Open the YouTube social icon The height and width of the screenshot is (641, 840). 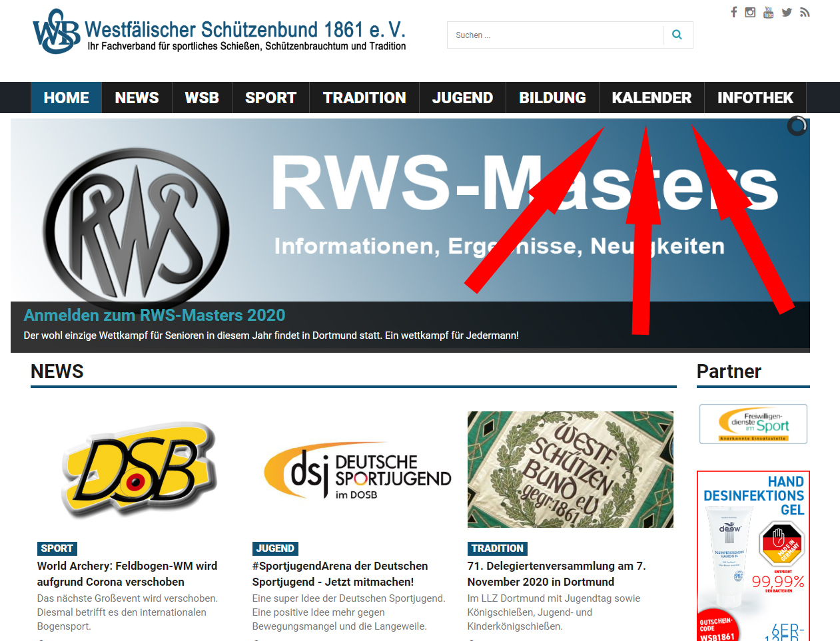click(768, 12)
